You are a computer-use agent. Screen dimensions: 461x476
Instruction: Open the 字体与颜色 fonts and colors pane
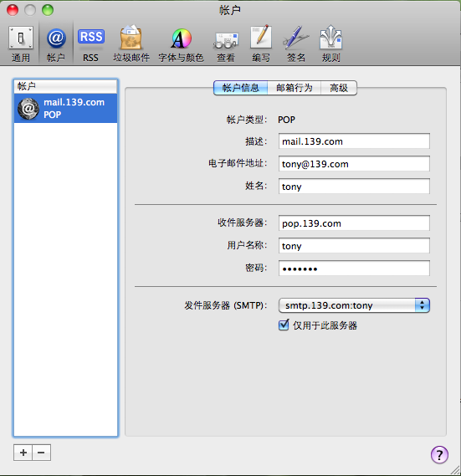click(x=181, y=44)
